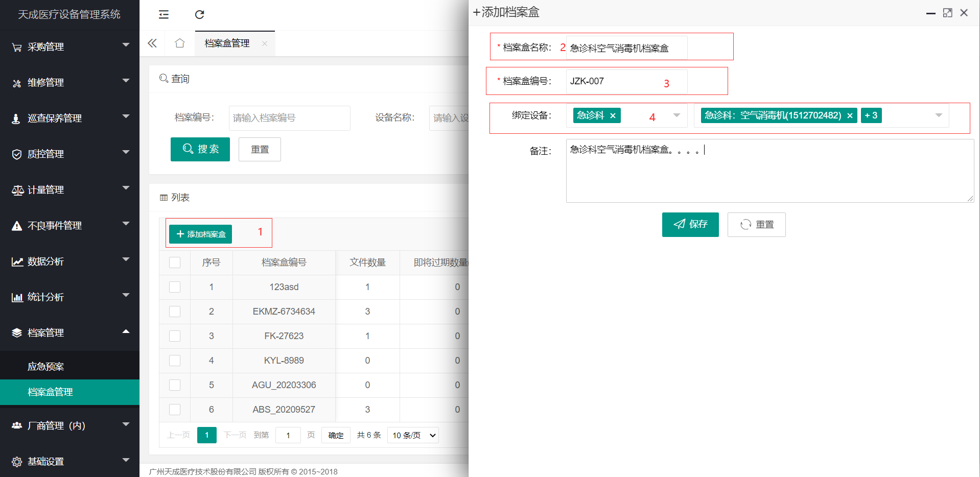Open the 统计分析 menu

69,297
